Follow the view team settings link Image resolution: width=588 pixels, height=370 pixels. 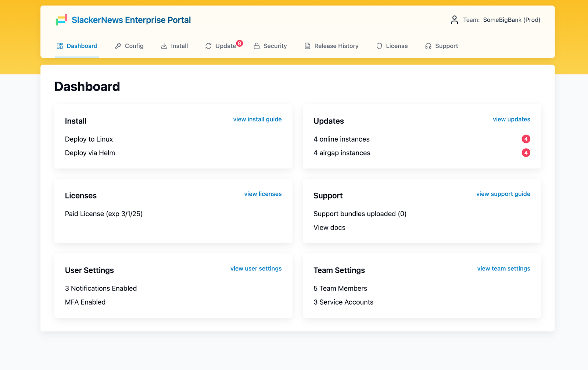tap(503, 268)
